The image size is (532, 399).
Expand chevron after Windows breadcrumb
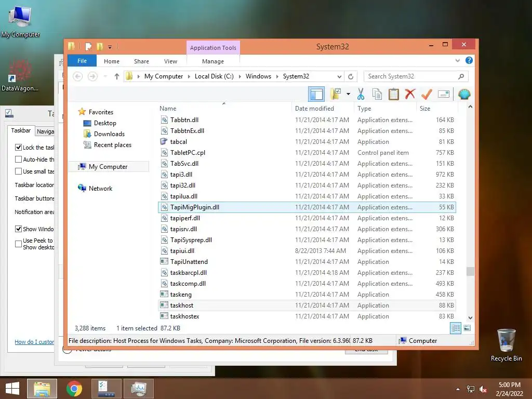coord(277,76)
